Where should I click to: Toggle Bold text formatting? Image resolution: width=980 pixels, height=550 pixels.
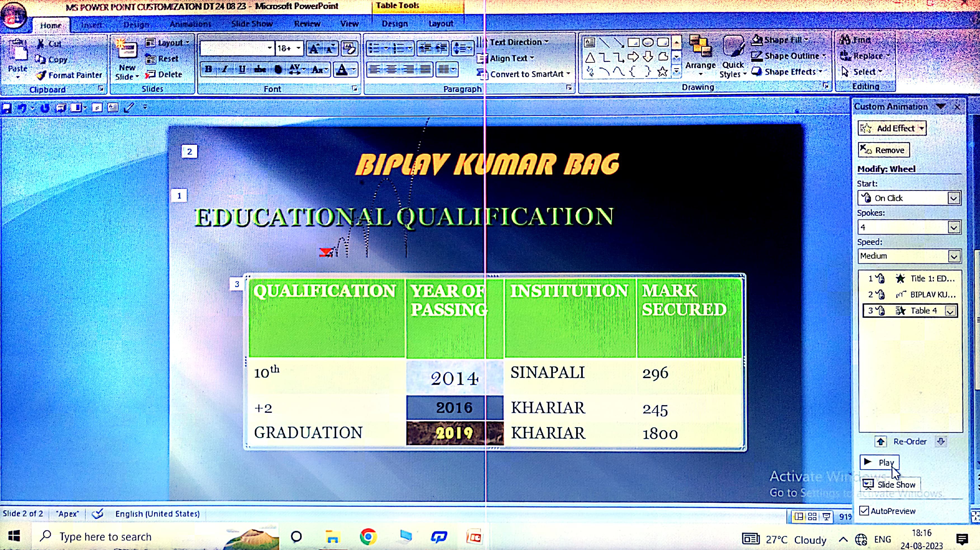coord(208,69)
